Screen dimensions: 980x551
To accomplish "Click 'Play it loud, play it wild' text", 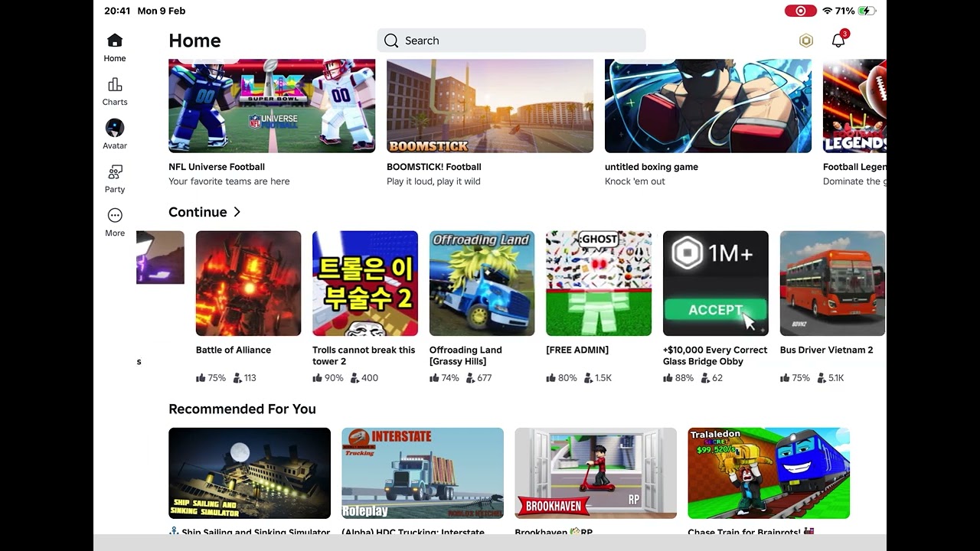I will pyautogui.click(x=433, y=181).
